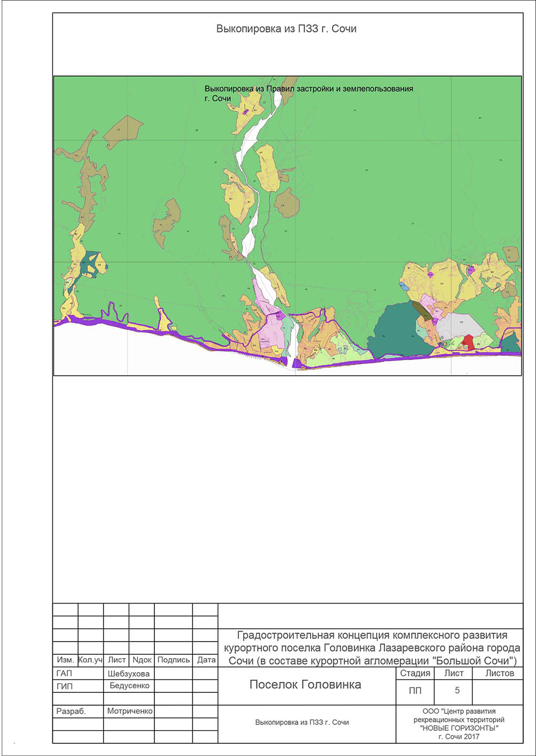Click the 'Листов' header cell
536x756 pixels.
499,674
